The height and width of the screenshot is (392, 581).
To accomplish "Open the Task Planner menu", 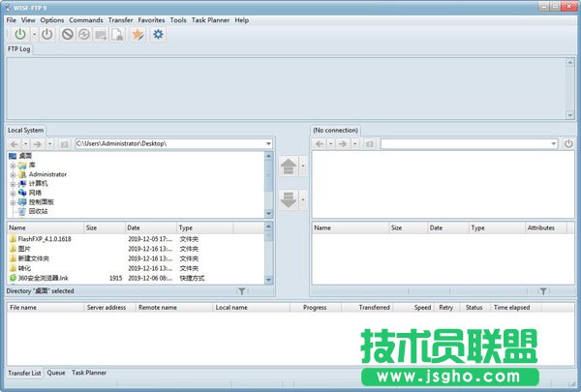I will (x=210, y=19).
